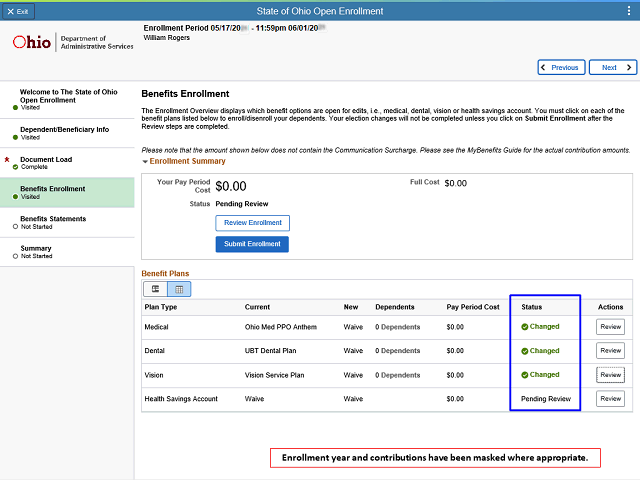Click Review Enrollment button
This screenshot has width=640, height=480.
point(253,223)
